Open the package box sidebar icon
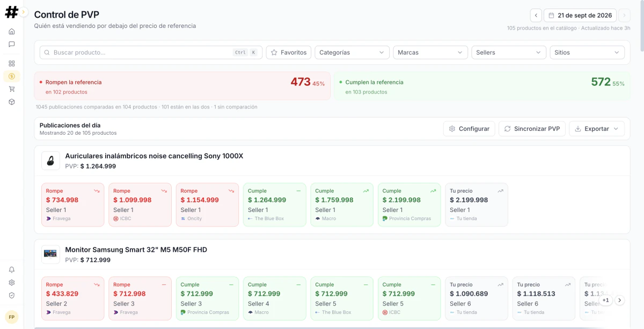This screenshot has width=644, height=329. [x=11, y=102]
